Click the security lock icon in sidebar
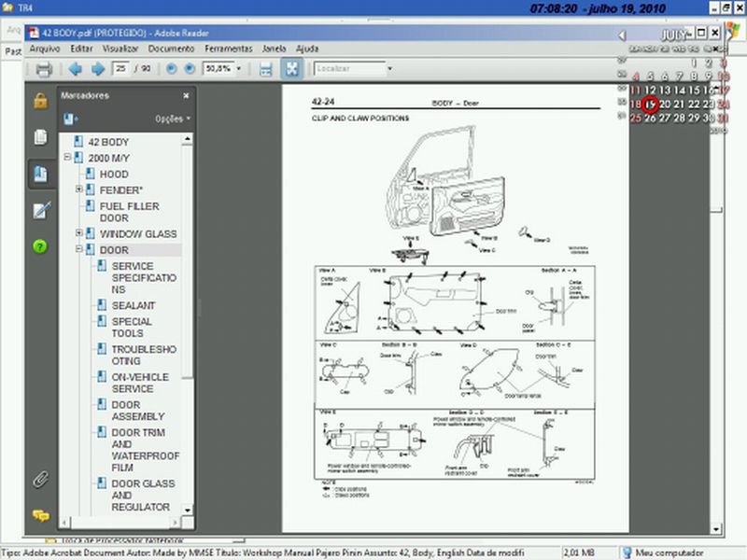The image size is (747, 560). 40,101
